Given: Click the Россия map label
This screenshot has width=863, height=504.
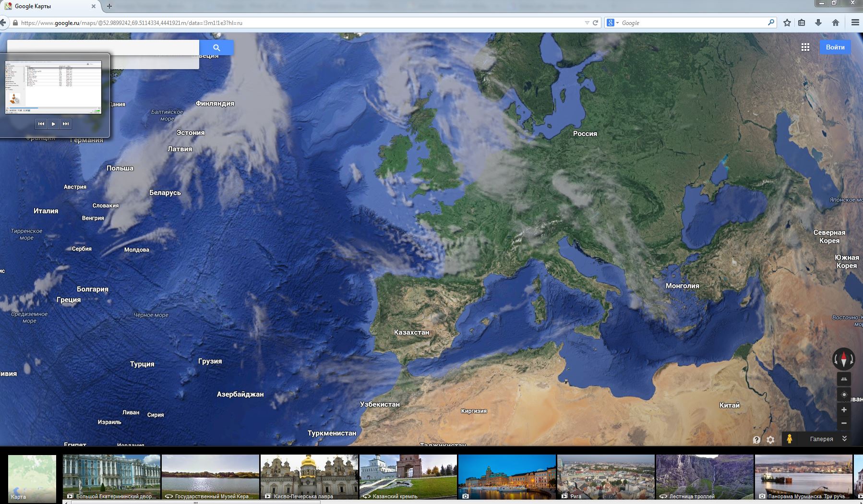Looking at the screenshot, I should [585, 134].
